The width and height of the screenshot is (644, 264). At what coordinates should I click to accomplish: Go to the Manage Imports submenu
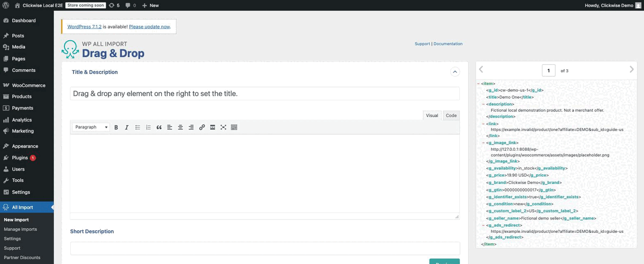[x=20, y=229]
